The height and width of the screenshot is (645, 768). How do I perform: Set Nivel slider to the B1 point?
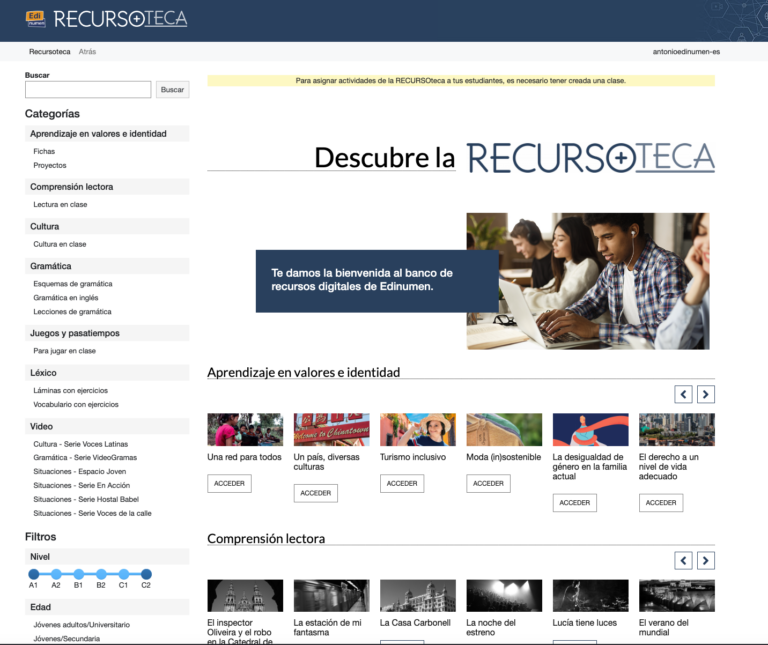[78, 574]
